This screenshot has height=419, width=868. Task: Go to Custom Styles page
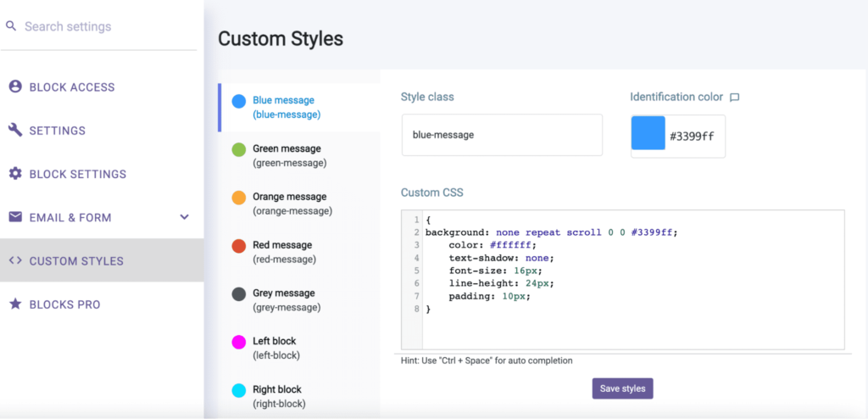[x=102, y=260]
